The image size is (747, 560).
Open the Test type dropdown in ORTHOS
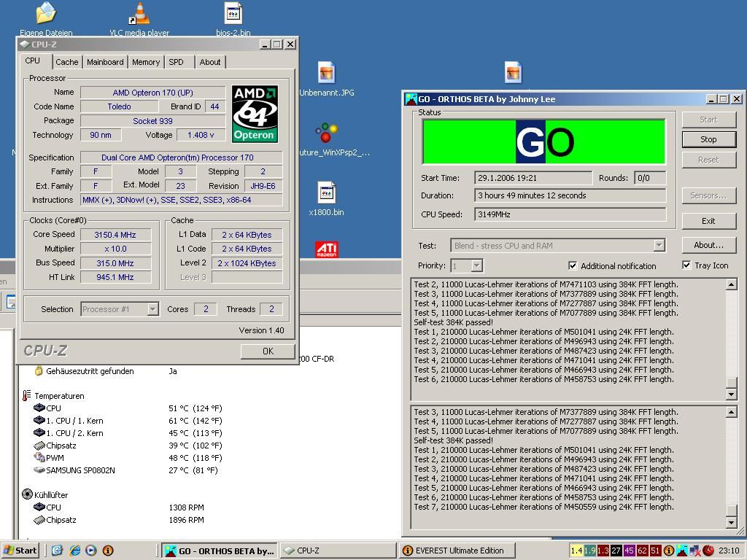pyautogui.click(x=659, y=246)
